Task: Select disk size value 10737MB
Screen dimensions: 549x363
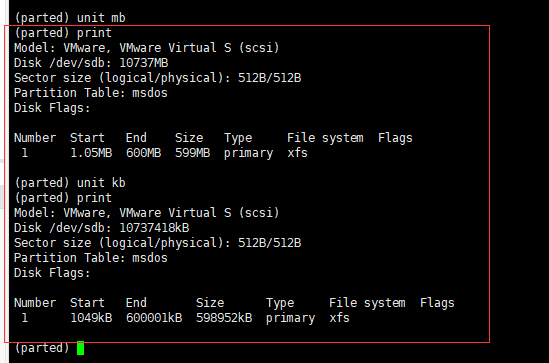Action: [144, 63]
